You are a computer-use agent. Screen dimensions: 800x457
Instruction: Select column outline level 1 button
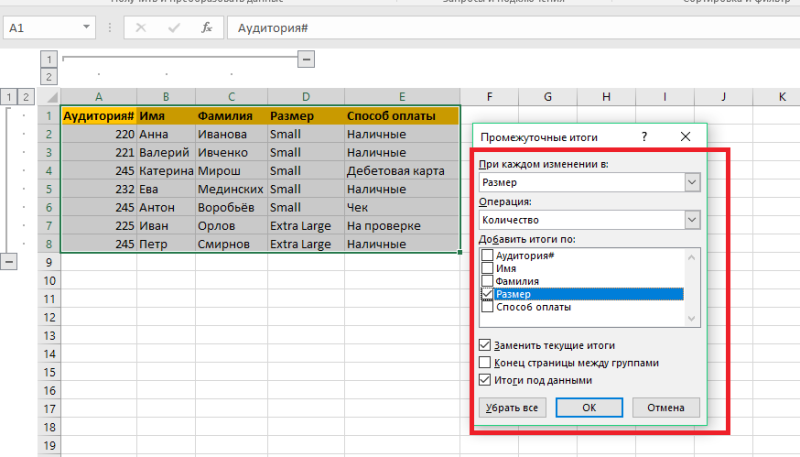[x=49, y=59]
